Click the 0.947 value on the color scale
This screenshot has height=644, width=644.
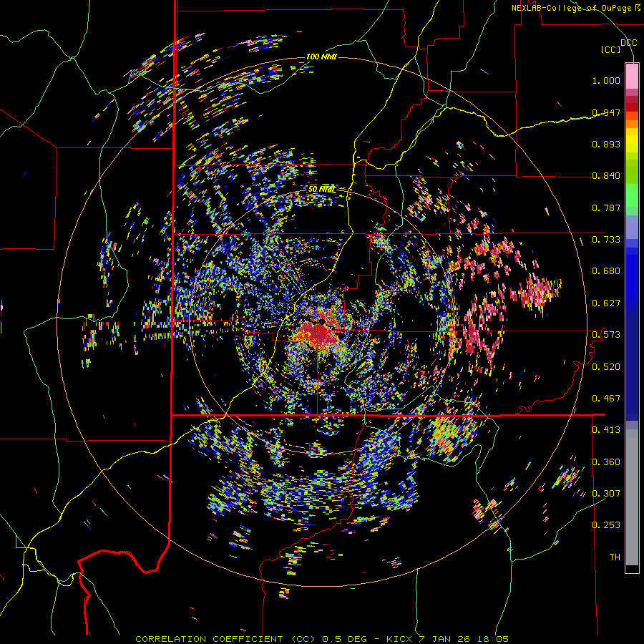[606, 112]
